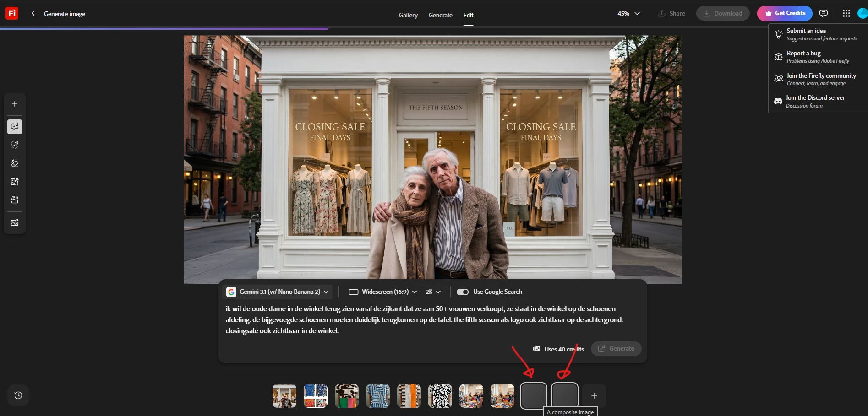Click the Google logo icon in model selector
This screenshot has height=416, width=868.
click(231, 292)
